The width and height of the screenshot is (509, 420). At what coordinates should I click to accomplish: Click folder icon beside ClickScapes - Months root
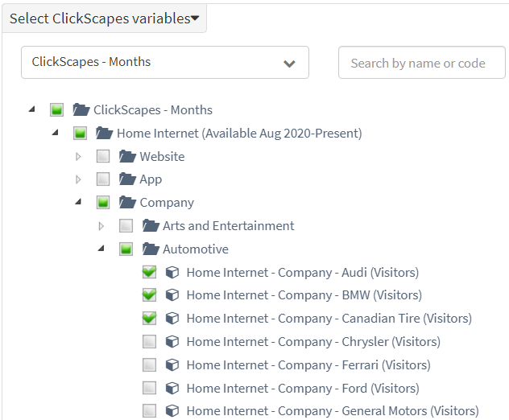81,109
